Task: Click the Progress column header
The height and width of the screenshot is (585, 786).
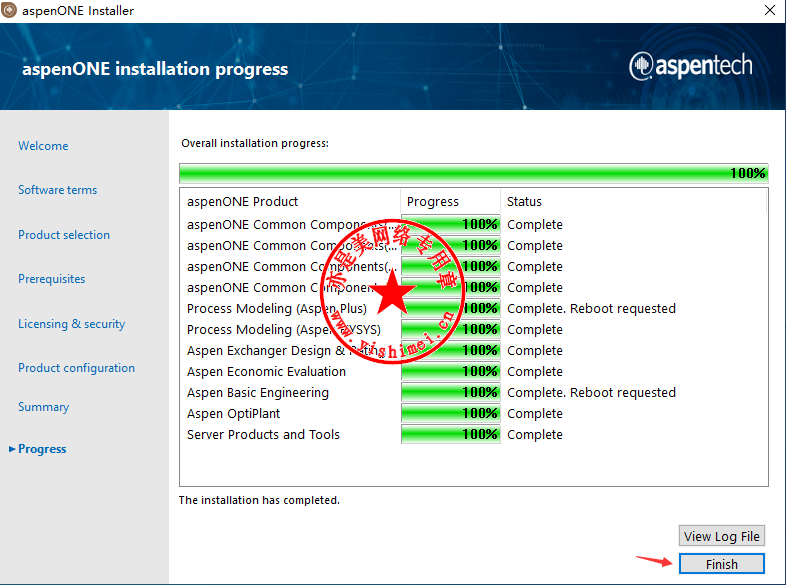Action: pyautogui.click(x=451, y=202)
